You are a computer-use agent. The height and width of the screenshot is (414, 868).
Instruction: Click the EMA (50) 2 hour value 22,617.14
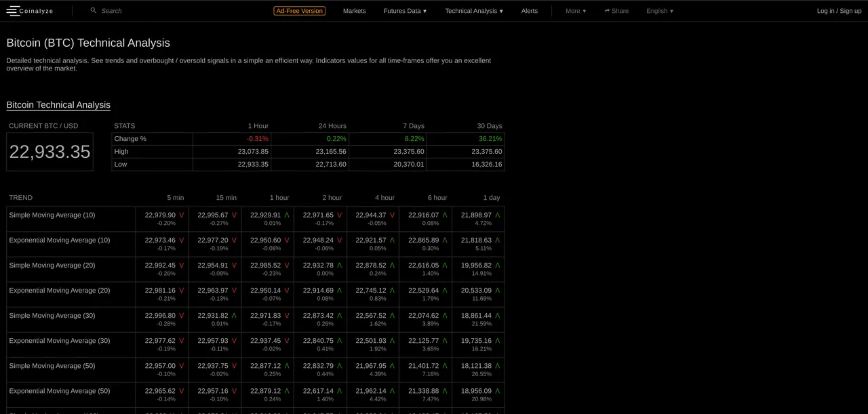click(x=318, y=391)
